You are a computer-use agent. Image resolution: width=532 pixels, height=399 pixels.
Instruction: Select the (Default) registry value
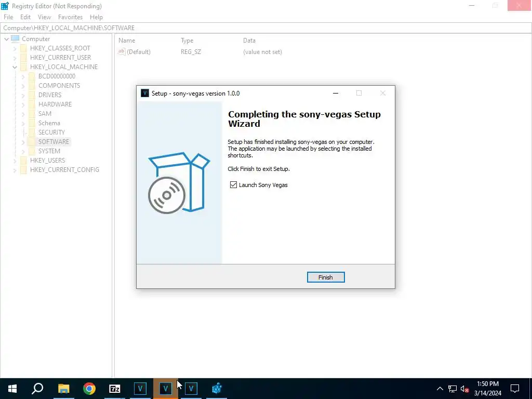point(138,51)
